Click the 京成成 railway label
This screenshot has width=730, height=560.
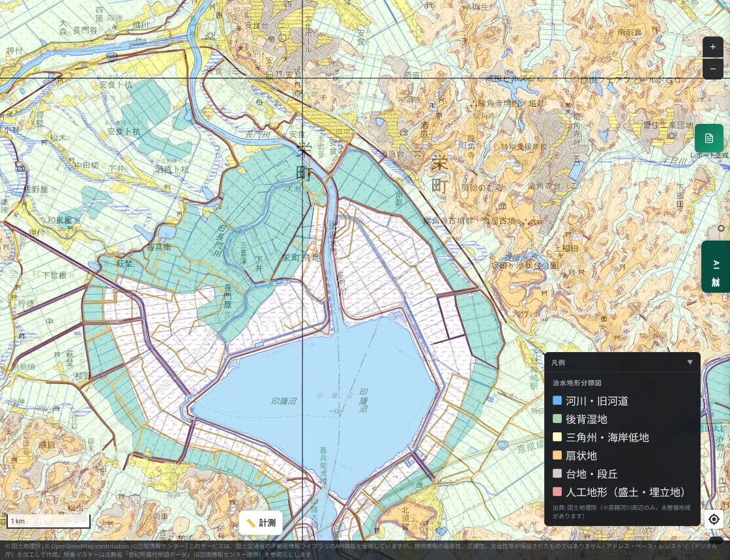tap(531, 447)
